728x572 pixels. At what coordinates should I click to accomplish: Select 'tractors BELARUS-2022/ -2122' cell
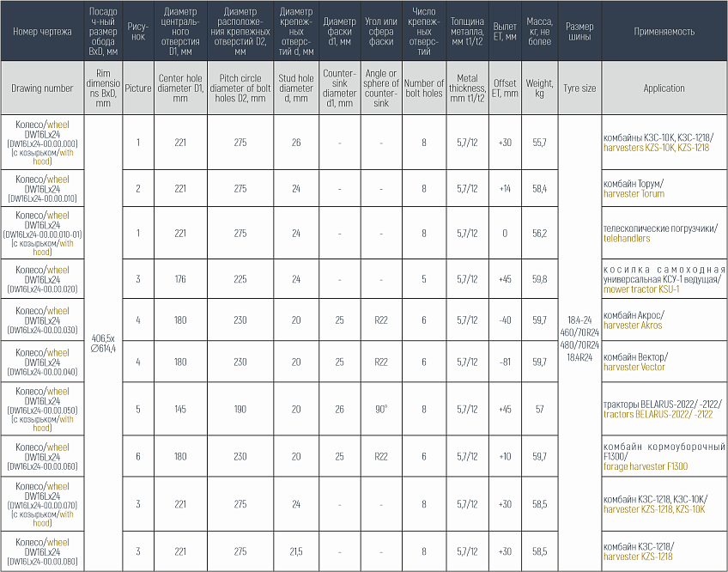tap(664, 410)
